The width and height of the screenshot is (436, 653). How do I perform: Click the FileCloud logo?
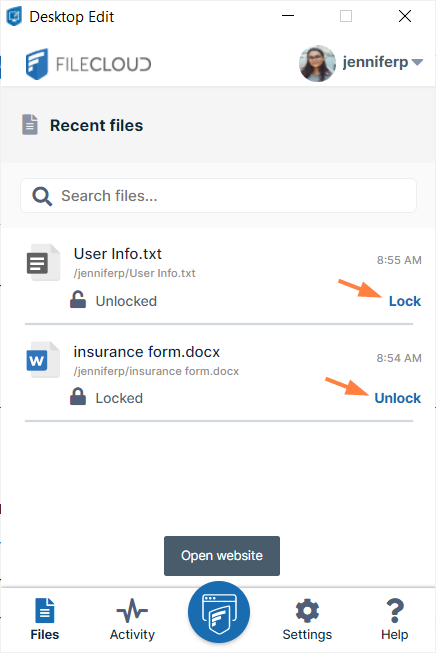88,64
